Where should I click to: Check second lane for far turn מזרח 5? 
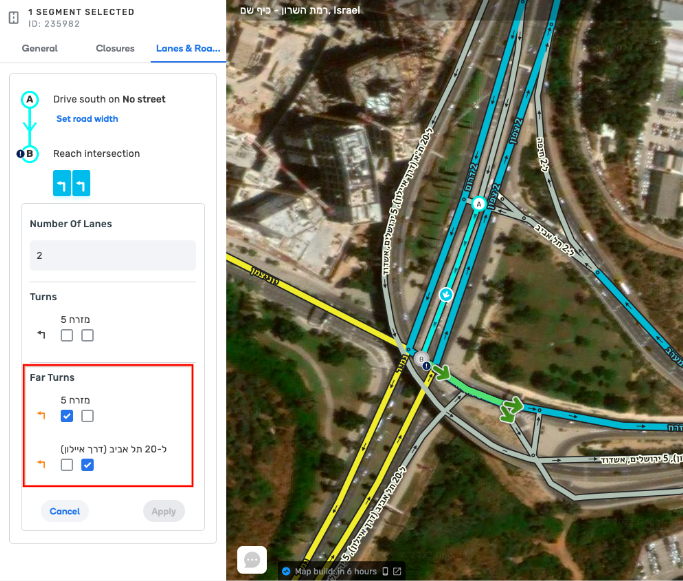tap(87, 416)
